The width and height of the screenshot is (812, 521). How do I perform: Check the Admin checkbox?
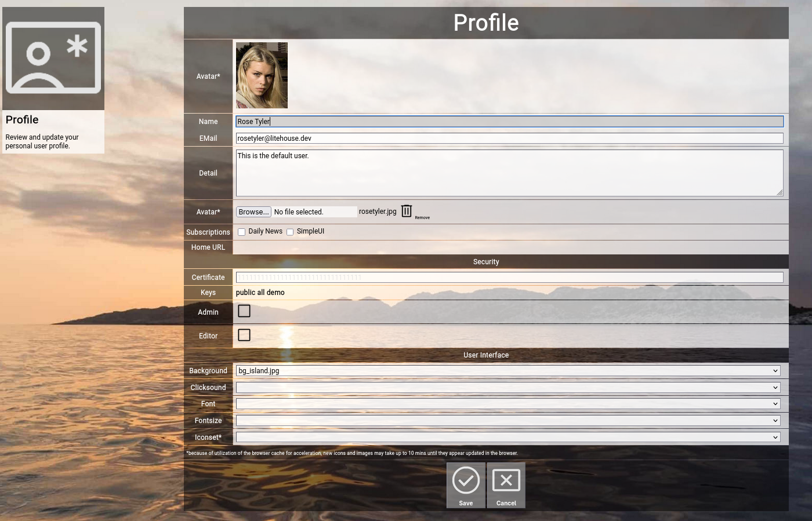coord(244,311)
